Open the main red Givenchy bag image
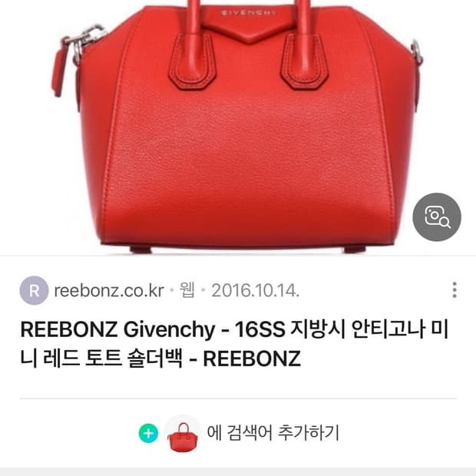This screenshot has height=476, width=476. tap(238, 127)
